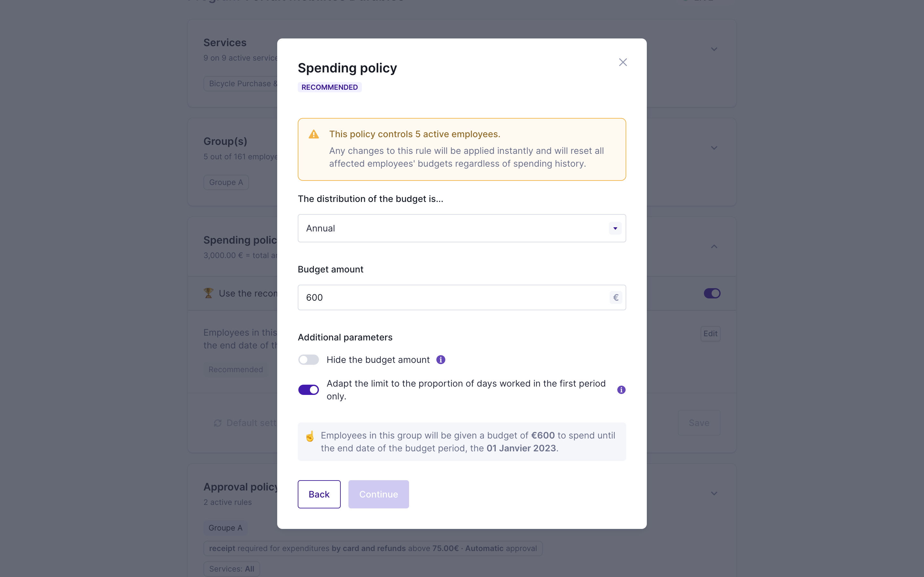Click the Edit button in the background
Image resolution: width=924 pixels, height=577 pixels.
click(x=710, y=333)
